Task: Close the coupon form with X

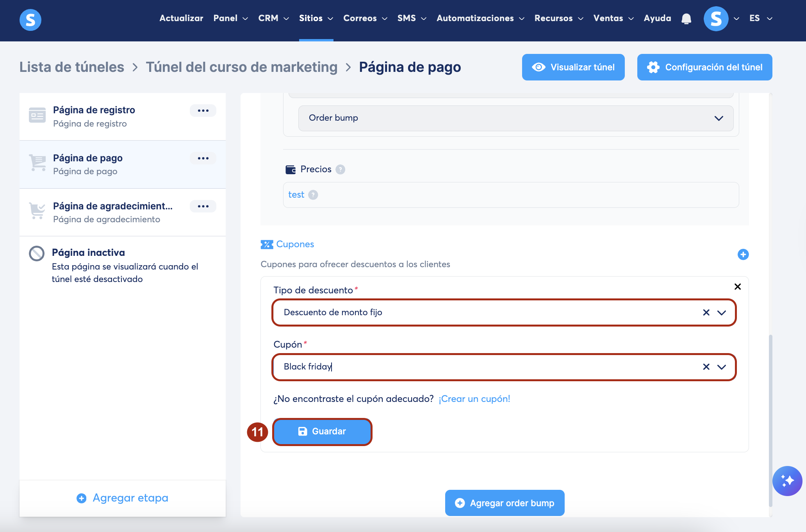Action: point(737,287)
